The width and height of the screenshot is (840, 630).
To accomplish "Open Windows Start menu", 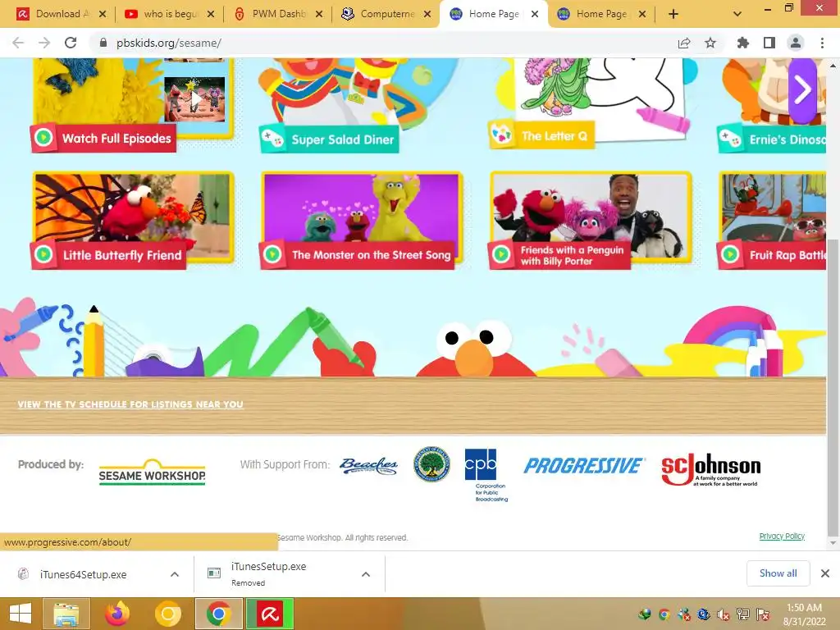I will 21,614.
